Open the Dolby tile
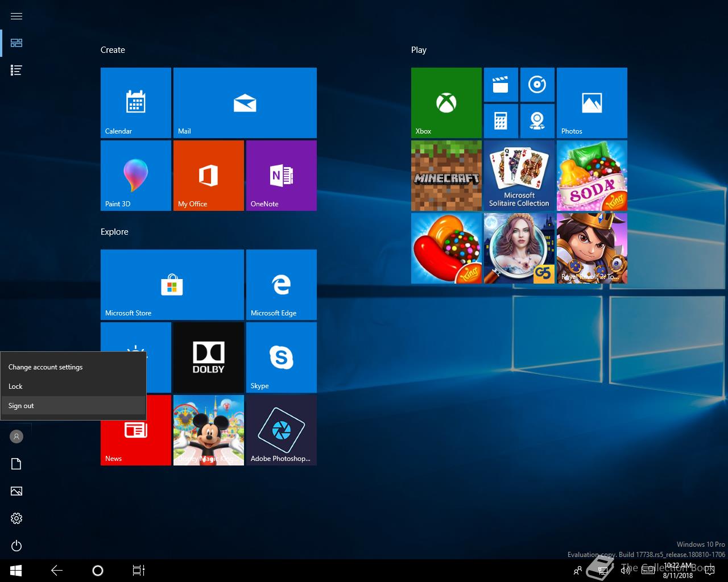The height and width of the screenshot is (582, 728). [x=209, y=357]
